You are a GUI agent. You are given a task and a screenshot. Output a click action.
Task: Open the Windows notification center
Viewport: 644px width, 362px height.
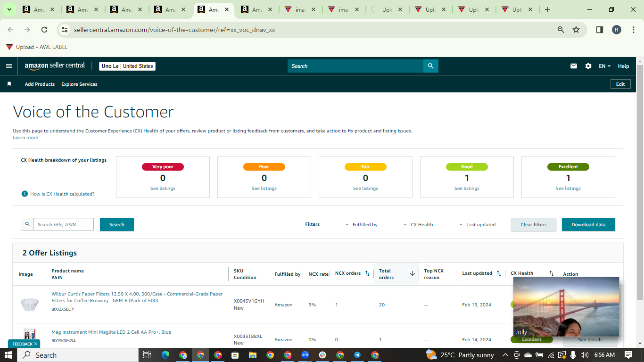pyautogui.click(x=628, y=355)
